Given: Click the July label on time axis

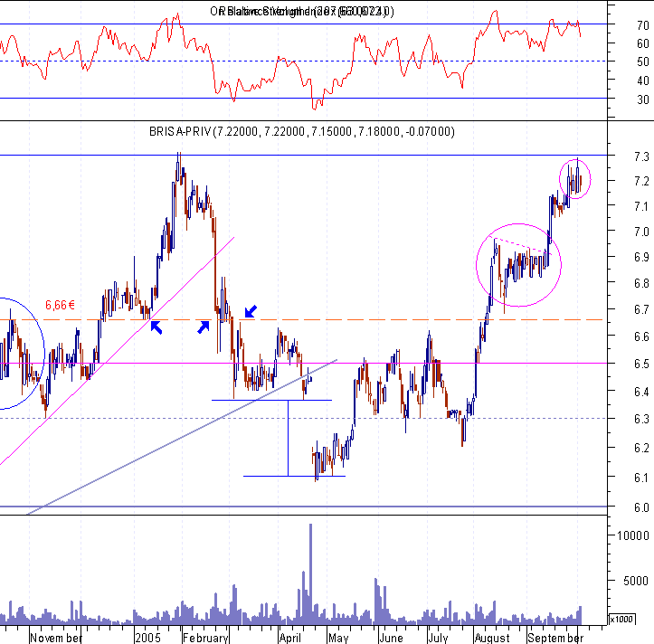Looking at the screenshot, I should tap(439, 639).
